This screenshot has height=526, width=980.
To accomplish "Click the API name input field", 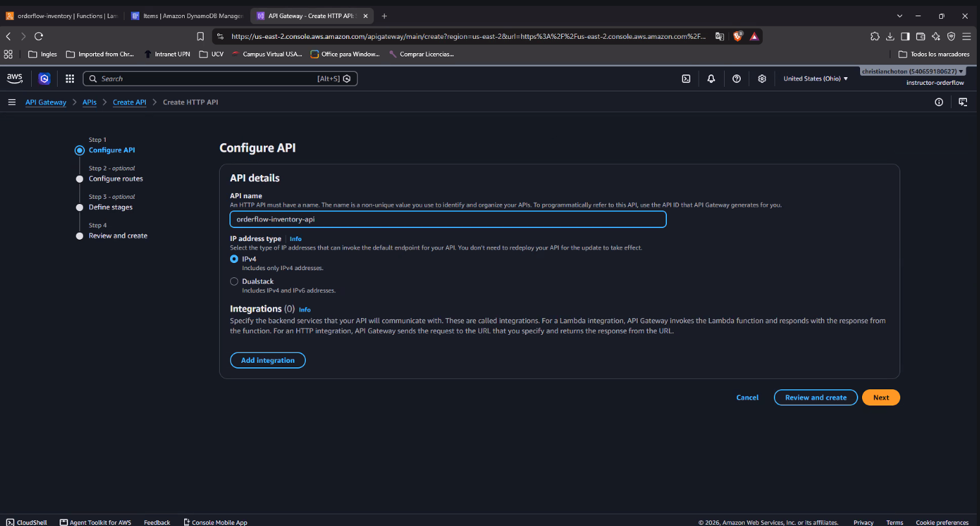I will 448,219.
